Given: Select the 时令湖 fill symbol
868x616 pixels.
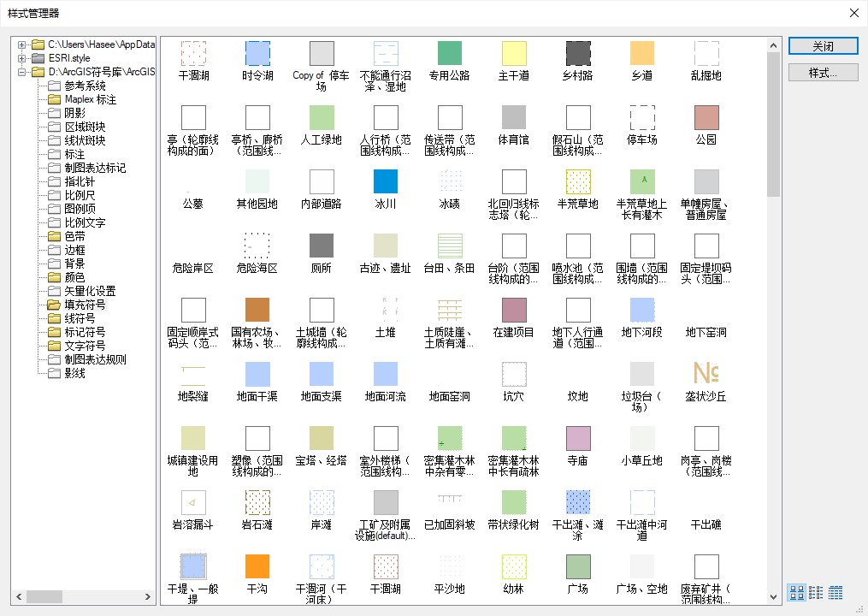Looking at the screenshot, I should (x=257, y=54).
